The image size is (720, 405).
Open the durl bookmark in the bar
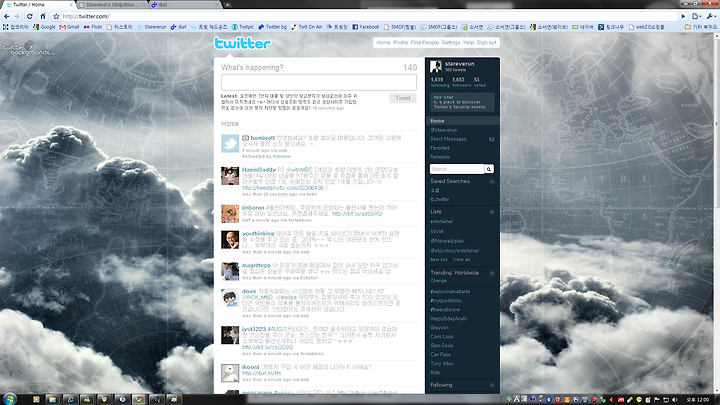pos(179,27)
